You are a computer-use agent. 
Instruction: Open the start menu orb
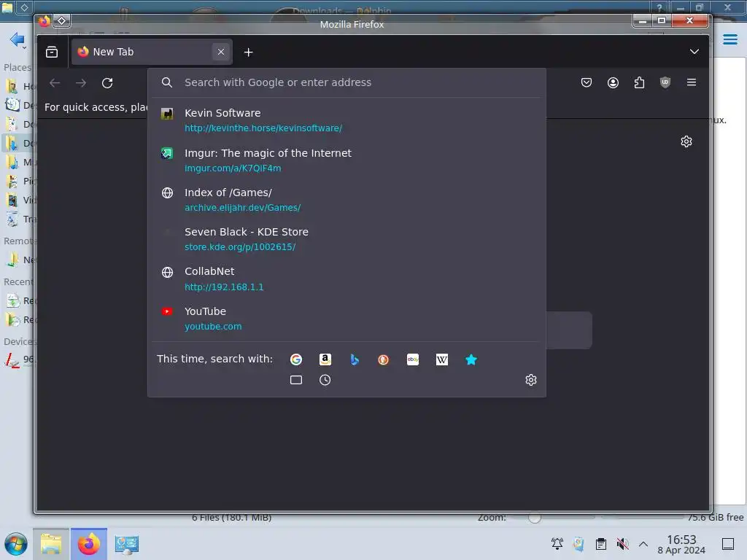tap(16, 544)
